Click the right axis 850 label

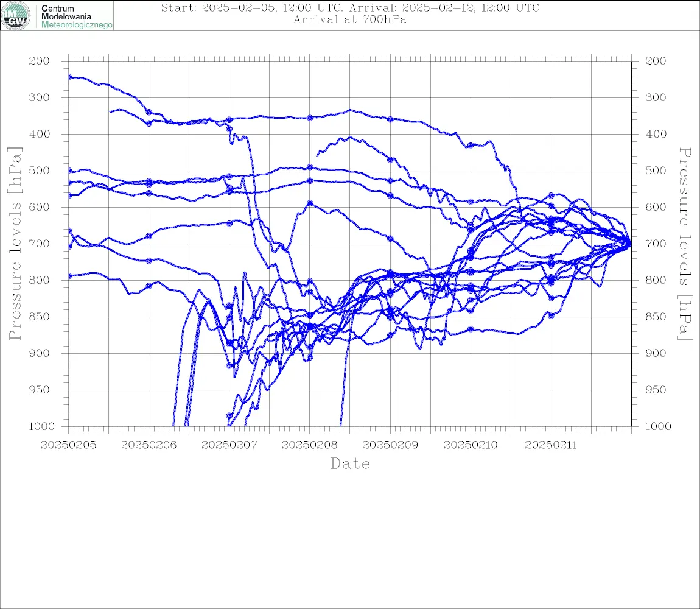(x=656, y=317)
